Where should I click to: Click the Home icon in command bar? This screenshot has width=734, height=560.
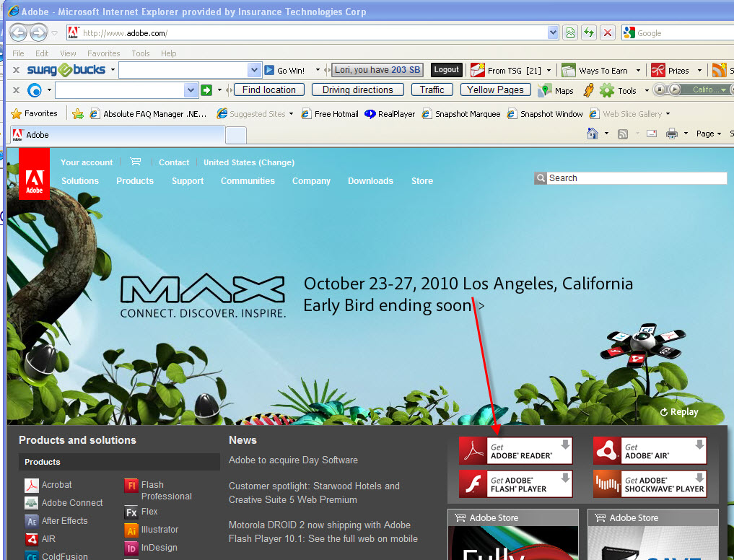point(592,134)
